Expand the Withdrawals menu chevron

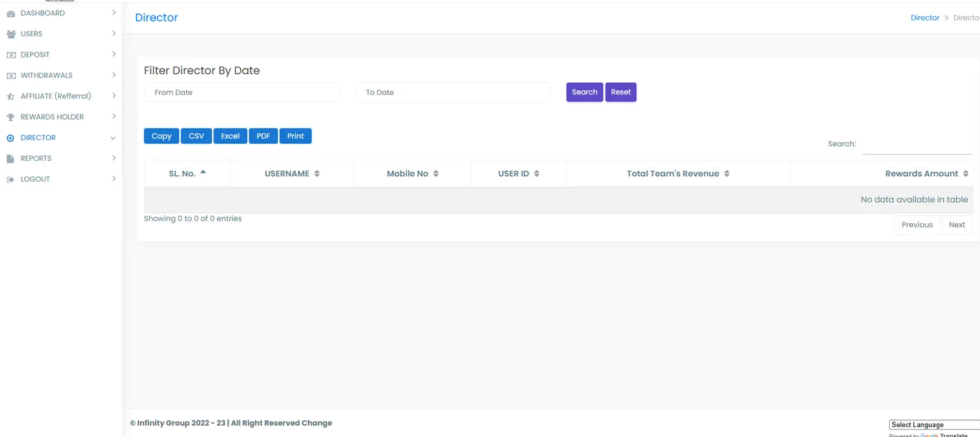point(113,75)
